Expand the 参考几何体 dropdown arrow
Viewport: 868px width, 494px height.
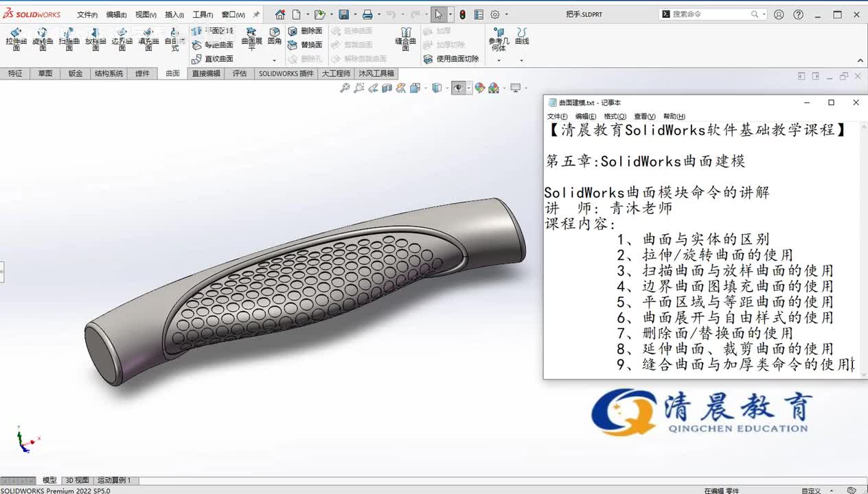click(499, 60)
